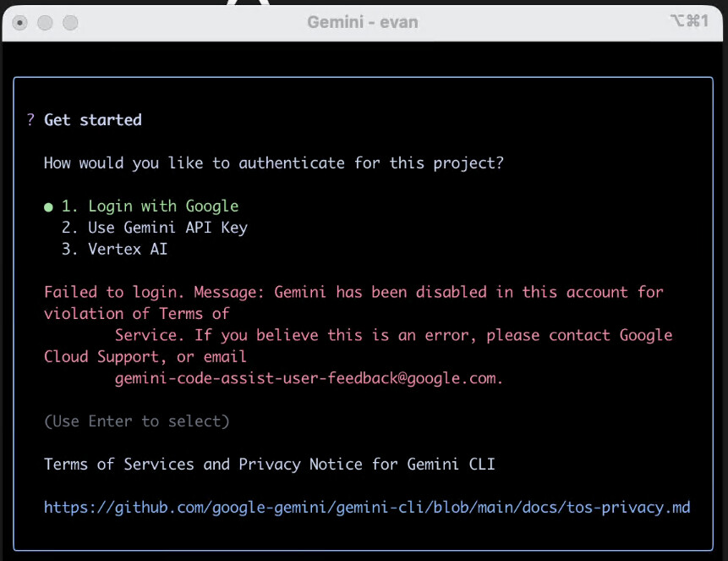The height and width of the screenshot is (561, 728).
Task: Click the Terms of Services and Privacy Notice text
Action: click(x=269, y=464)
